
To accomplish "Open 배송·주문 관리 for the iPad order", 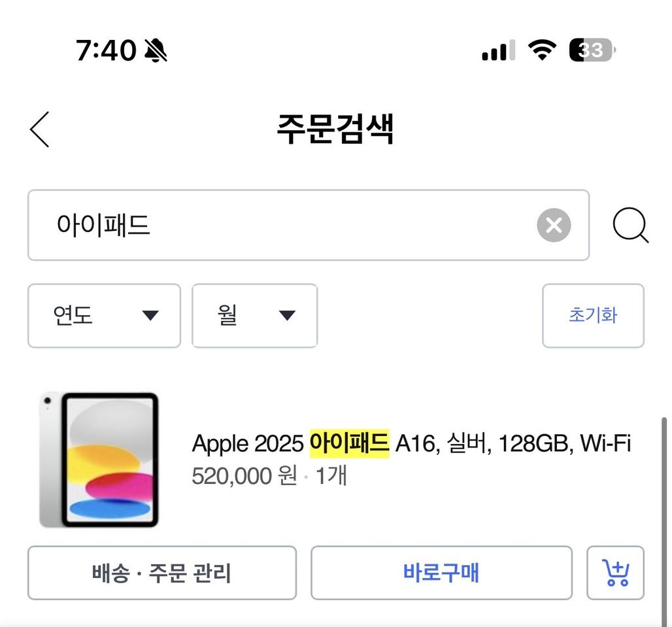I will click(x=161, y=573).
